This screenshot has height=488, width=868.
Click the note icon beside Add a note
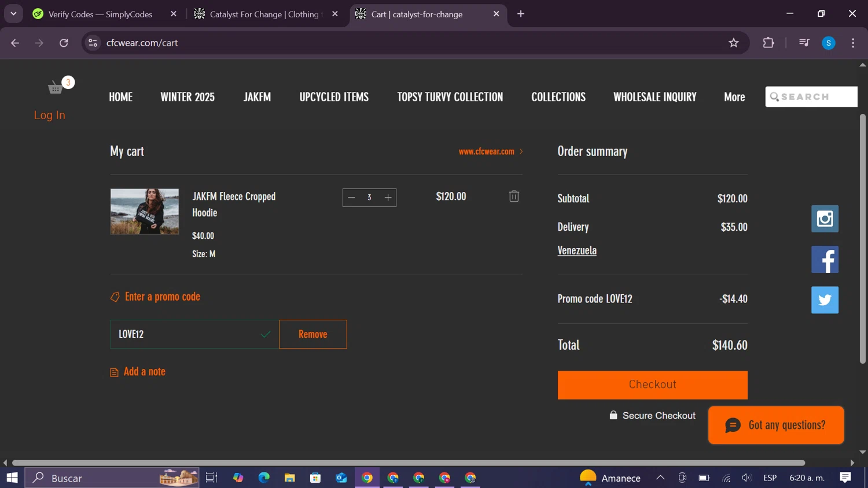pyautogui.click(x=114, y=372)
